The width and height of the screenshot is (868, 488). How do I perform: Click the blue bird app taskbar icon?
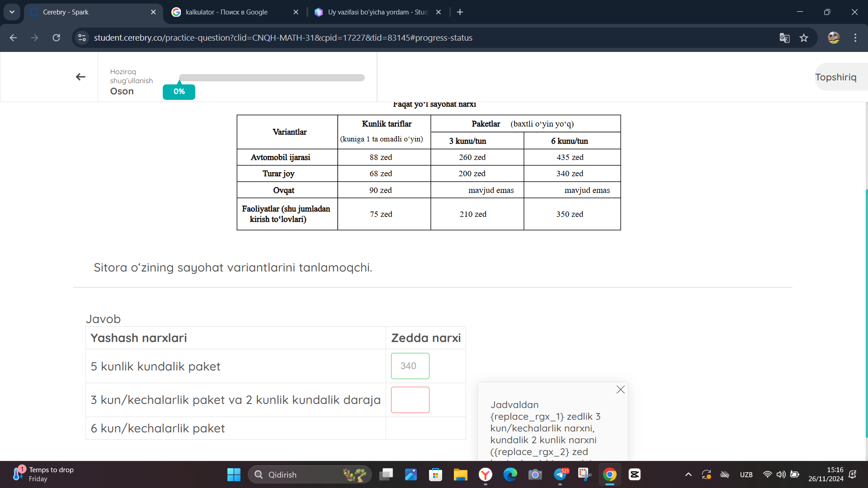pyautogui.click(x=410, y=474)
